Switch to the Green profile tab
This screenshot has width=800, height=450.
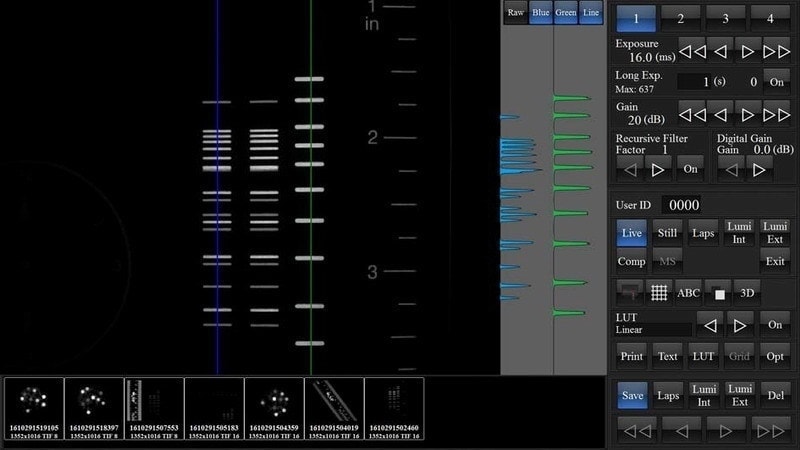coord(565,12)
